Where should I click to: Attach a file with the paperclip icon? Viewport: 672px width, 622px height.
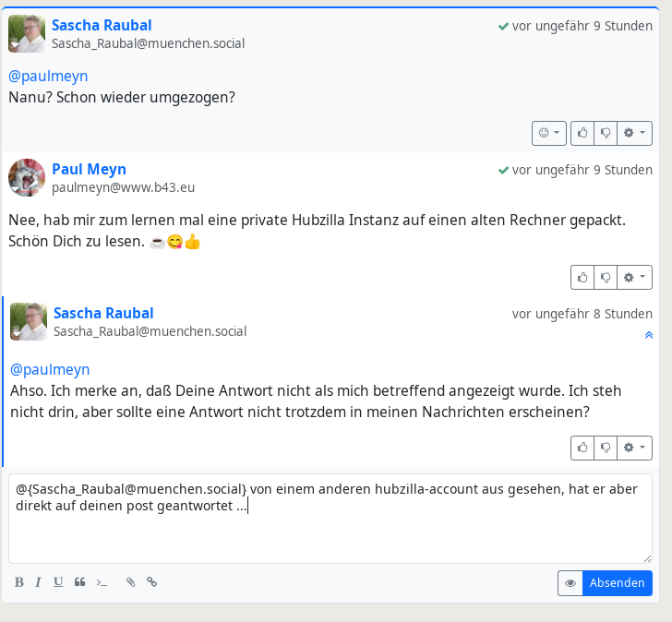(x=130, y=582)
